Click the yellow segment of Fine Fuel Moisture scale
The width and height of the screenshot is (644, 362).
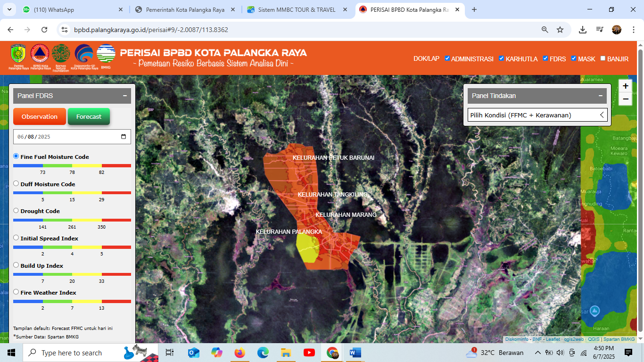pos(87,166)
